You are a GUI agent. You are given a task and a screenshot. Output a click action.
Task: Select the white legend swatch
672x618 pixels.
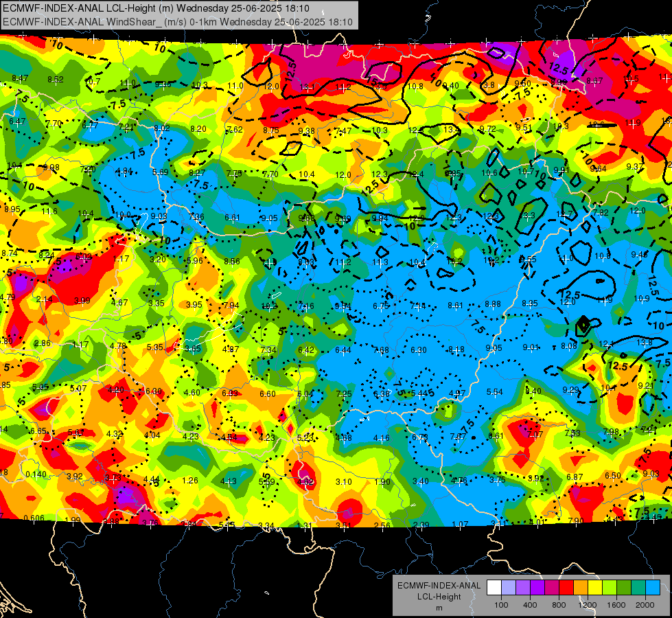pyautogui.click(x=494, y=588)
